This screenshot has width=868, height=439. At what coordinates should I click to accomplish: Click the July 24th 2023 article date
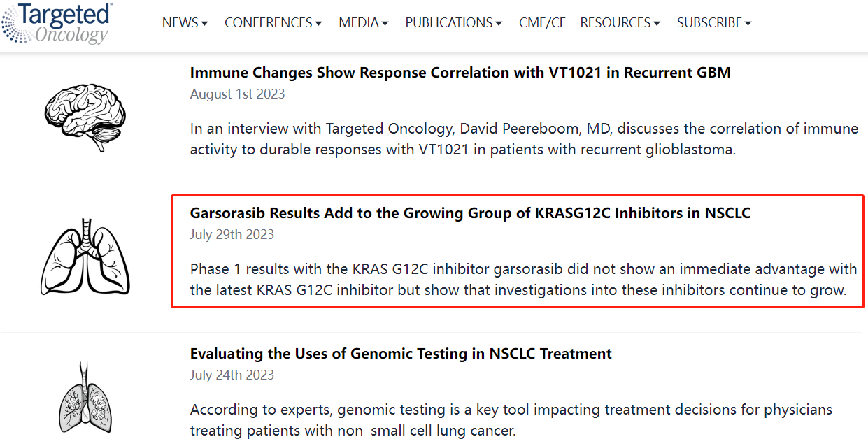click(x=232, y=375)
